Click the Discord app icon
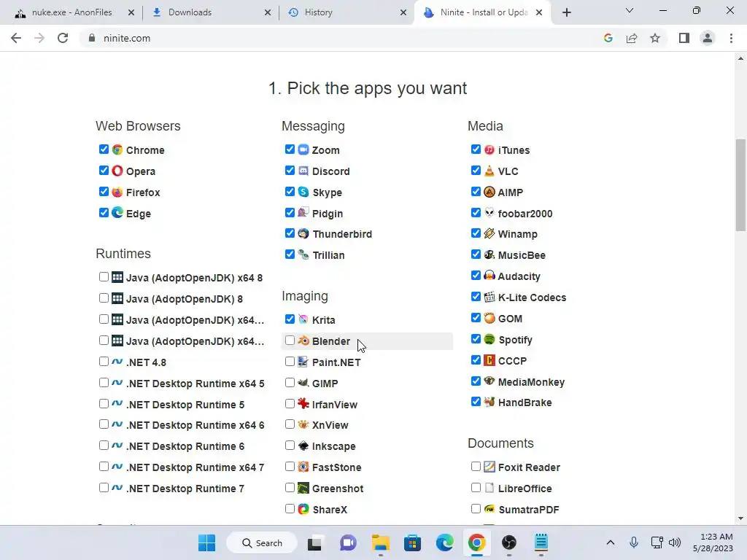This screenshot has height=560, width=747. click(x=303, y=171)
